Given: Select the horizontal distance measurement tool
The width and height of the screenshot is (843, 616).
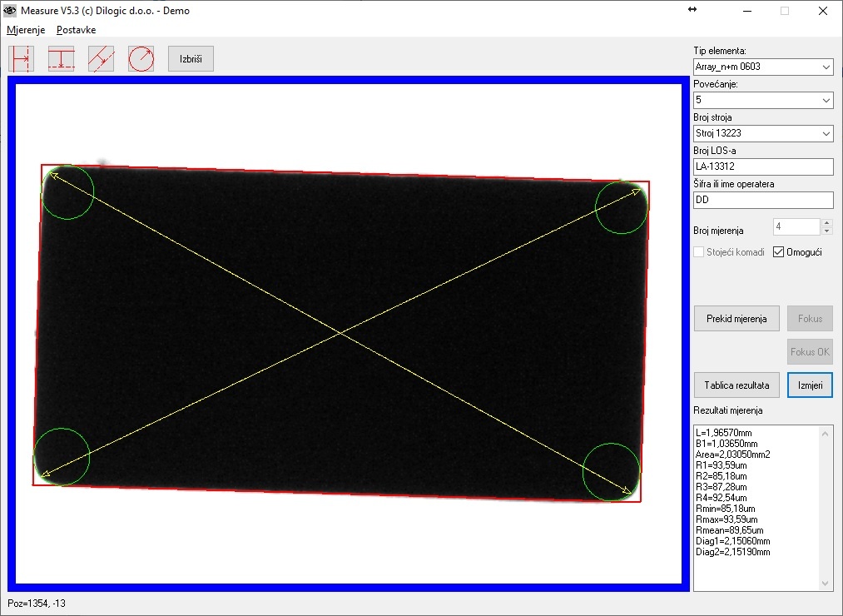Looking at the screenshot, I should click(22, 58).
